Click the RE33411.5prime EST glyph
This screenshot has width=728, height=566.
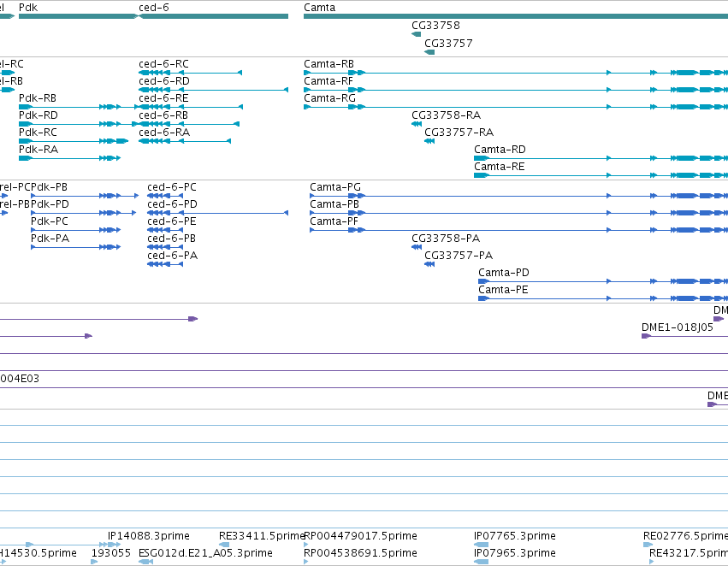coord(224,545)
